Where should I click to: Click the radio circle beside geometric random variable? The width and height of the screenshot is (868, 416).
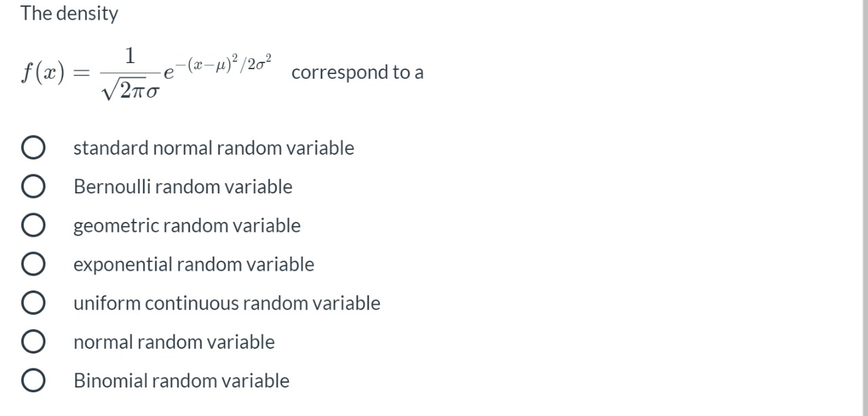(x=33, y=225)
